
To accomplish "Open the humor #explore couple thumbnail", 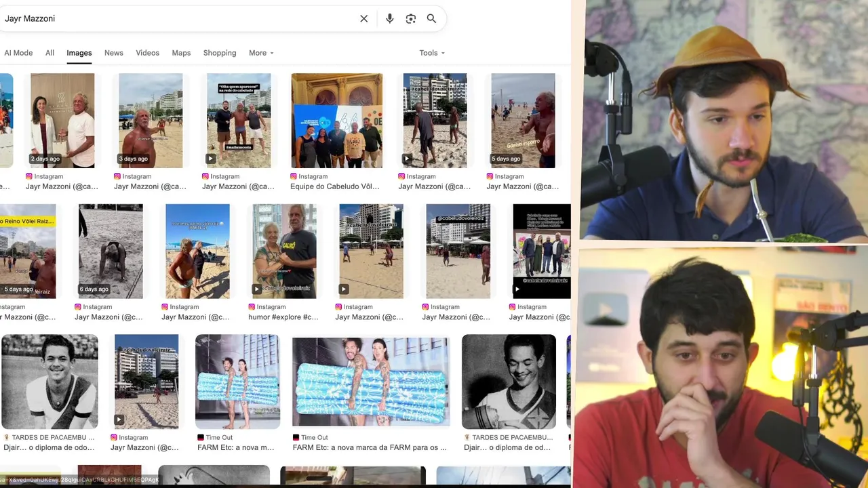I will (x=285, y=251).
